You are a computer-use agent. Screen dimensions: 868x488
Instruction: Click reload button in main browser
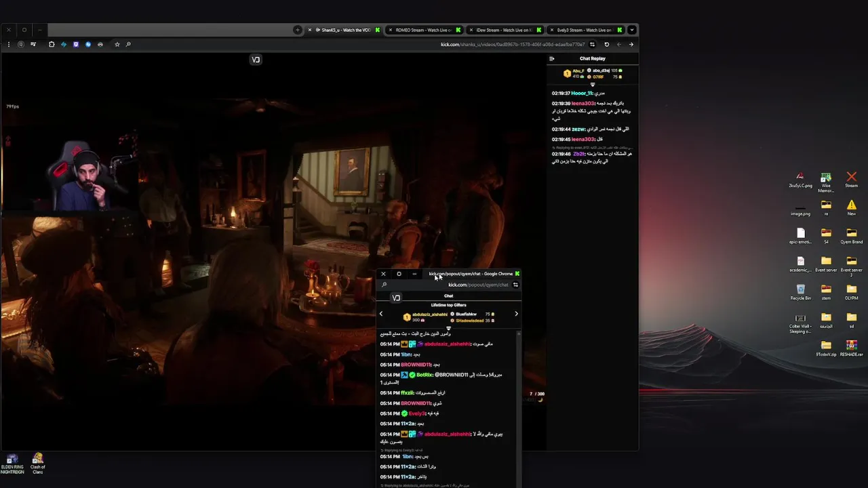click(606, 44)
